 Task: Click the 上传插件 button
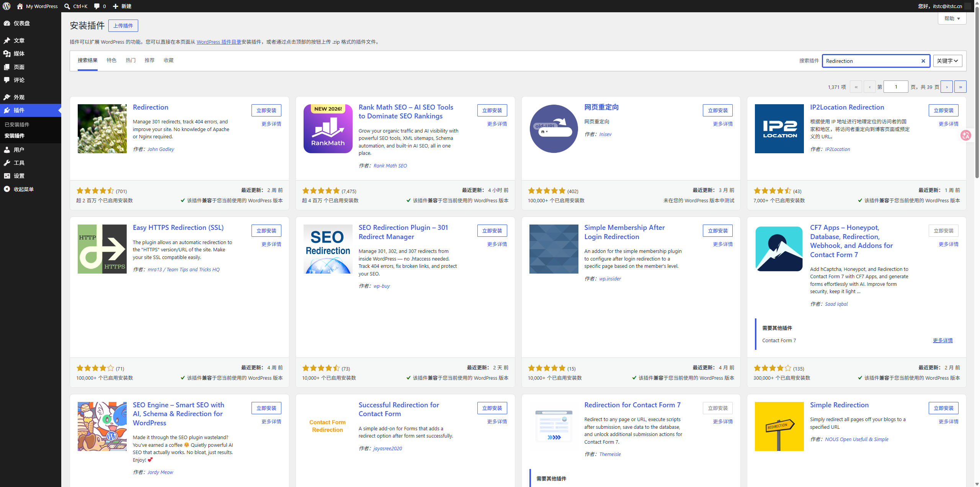coord(123,26)
